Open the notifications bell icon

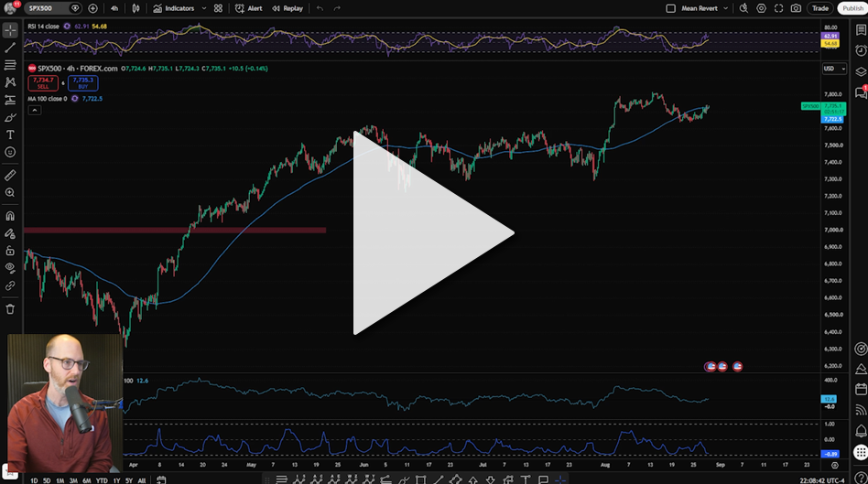point(861,431)
